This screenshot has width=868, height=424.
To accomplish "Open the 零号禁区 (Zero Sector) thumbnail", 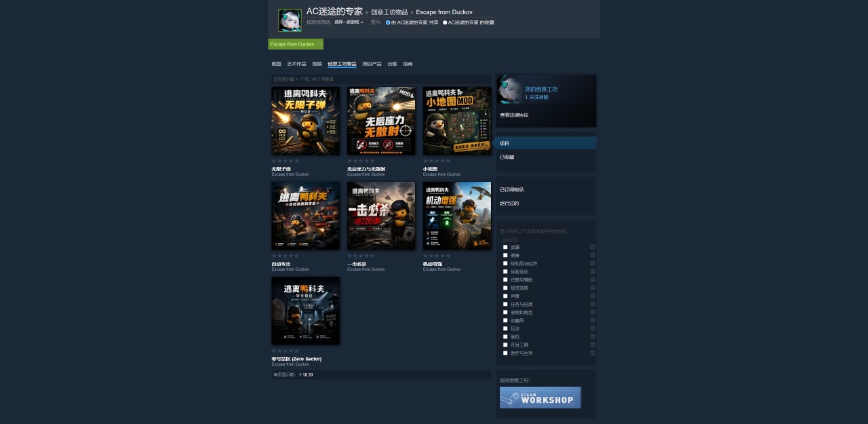I will pos(305,311).
